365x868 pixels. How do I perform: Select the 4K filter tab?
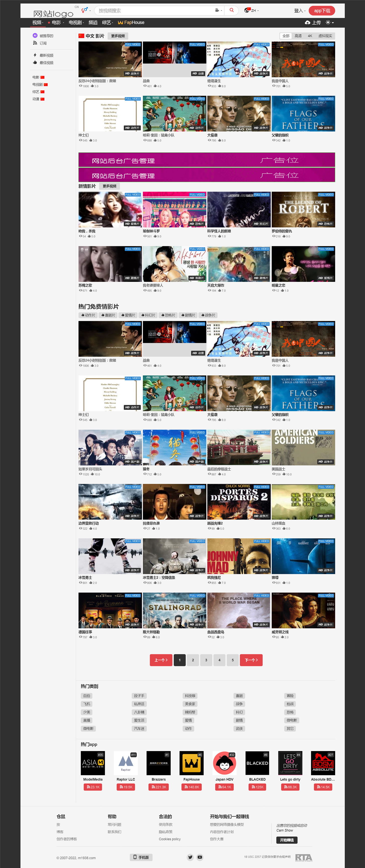point(310,36)
